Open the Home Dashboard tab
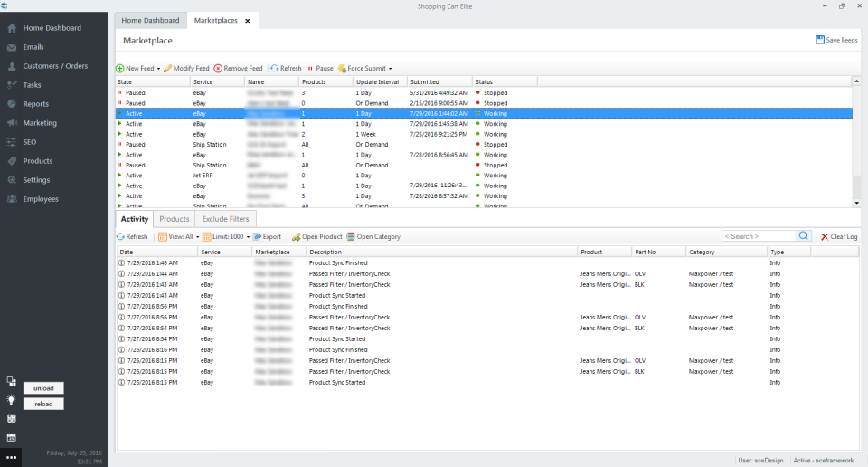Viewport: 868px width, 467px height. tap(150, 20)
